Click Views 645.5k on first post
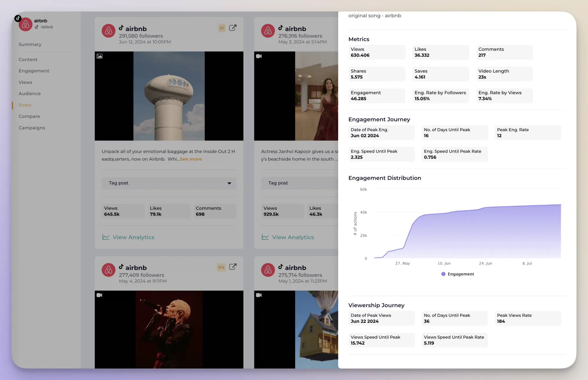 pos(123,211)
